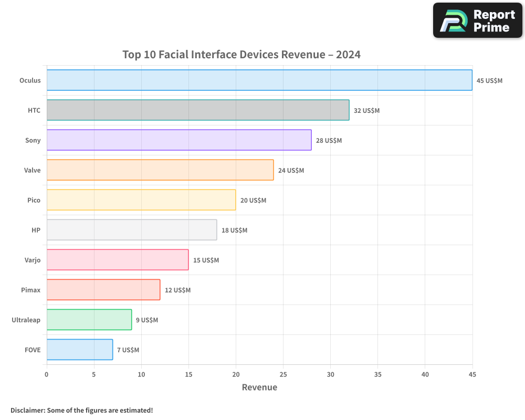This screenshot has width=525, height=420.
Task: Select the HTC revenue bar
Action: click(198, 110)
